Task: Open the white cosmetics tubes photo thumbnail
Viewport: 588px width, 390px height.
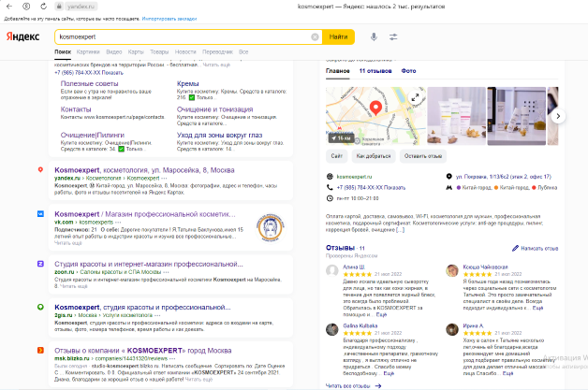Action: tap(456, 116)
